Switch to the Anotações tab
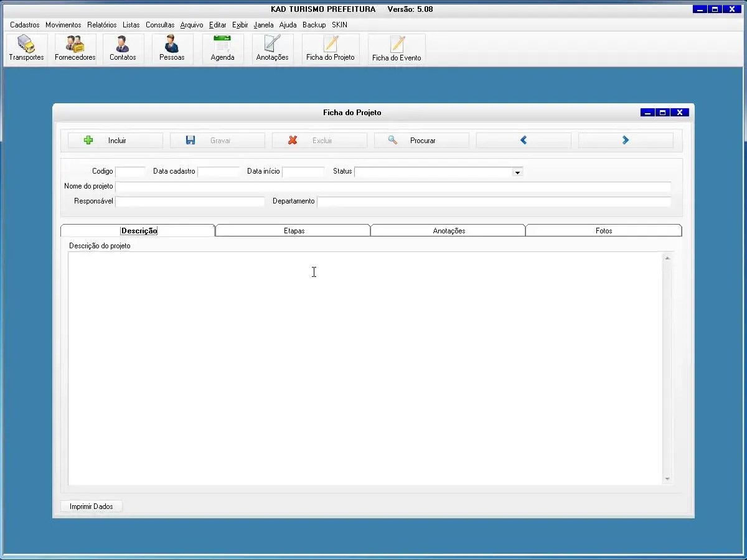 pyautogui.click(x=448, y=231)
